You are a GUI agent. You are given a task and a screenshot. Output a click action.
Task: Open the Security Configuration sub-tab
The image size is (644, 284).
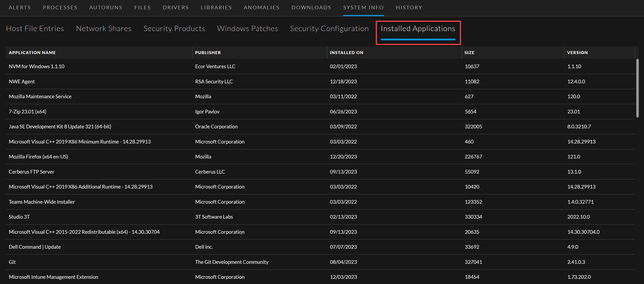pos(329,29)
